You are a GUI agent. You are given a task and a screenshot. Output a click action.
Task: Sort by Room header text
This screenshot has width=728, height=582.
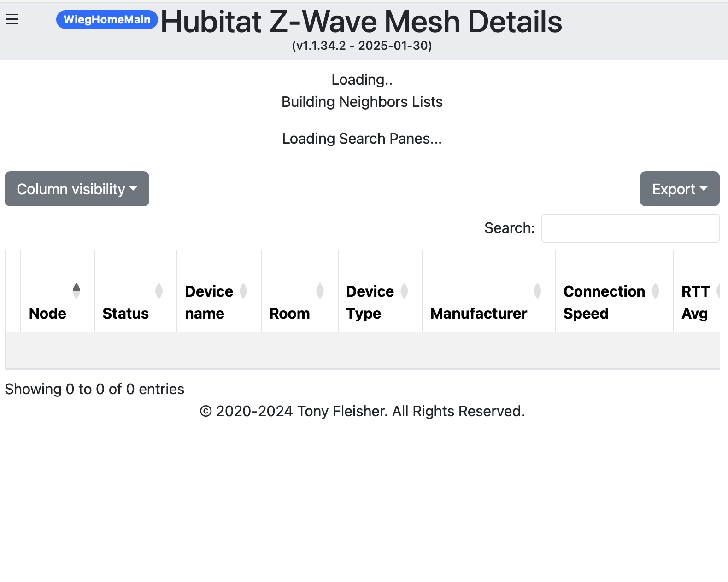click(289, 314)
